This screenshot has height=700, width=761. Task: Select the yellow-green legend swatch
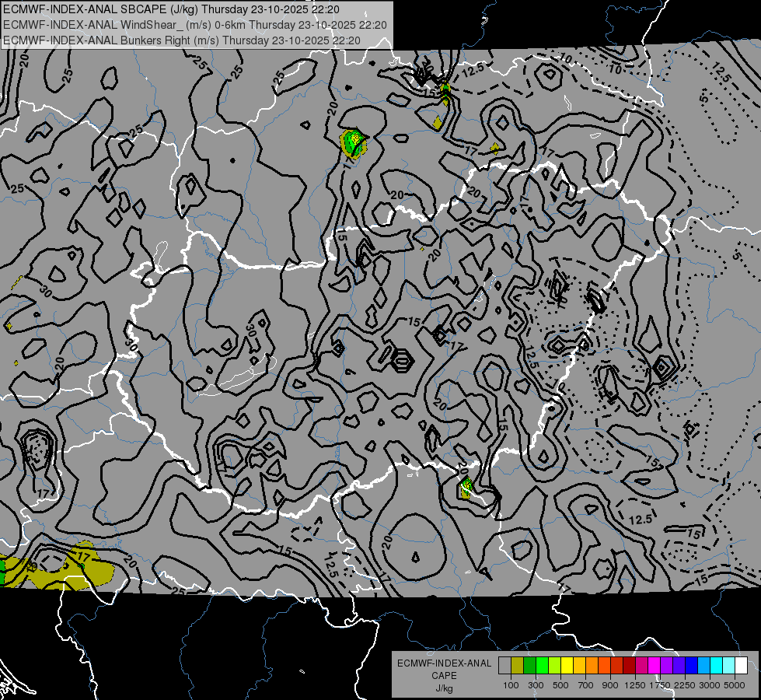(x=554, y=666)
